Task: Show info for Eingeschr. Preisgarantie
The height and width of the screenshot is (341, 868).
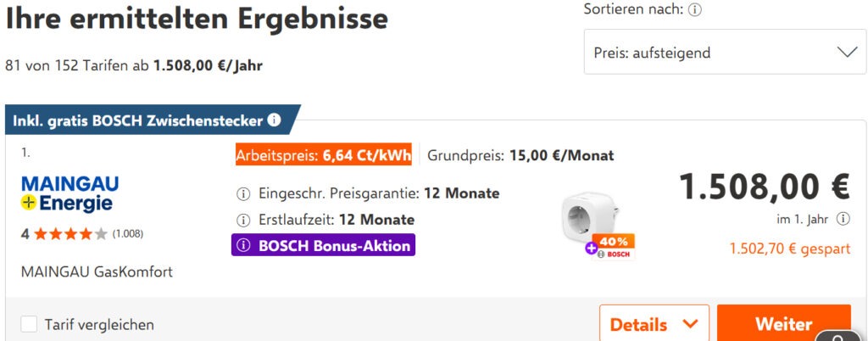Action: point(243,193)
